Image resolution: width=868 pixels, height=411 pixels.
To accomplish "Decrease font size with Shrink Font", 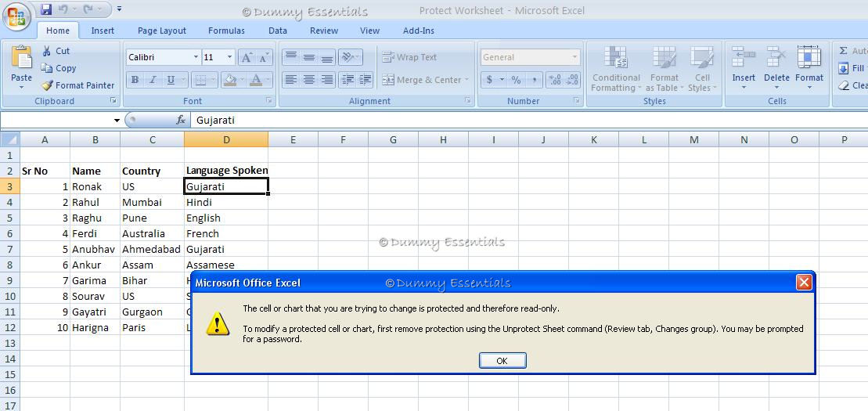I will (x=264, y=57).
